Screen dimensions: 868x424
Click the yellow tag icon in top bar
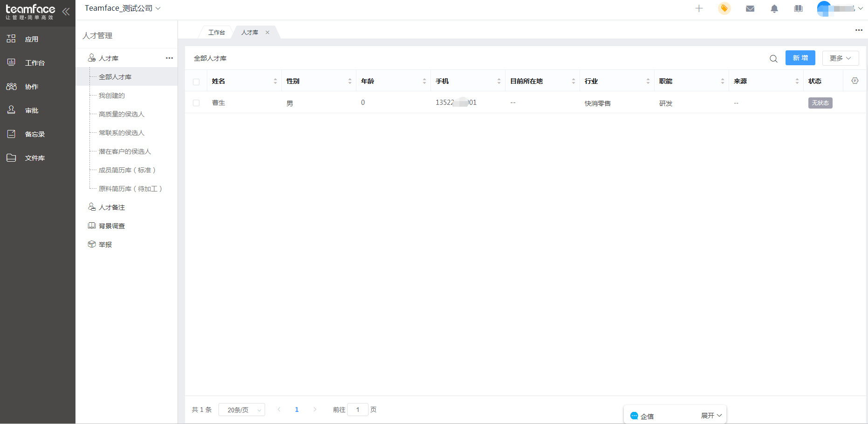coord(724,8)
